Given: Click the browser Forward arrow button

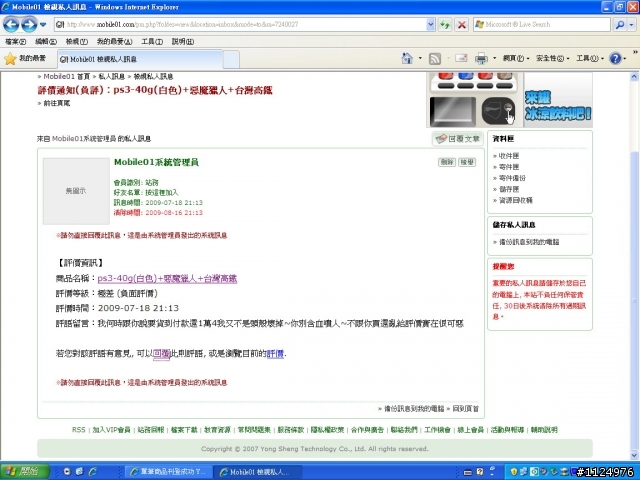Looking at the screenshot, I should [x=29, y=24].
